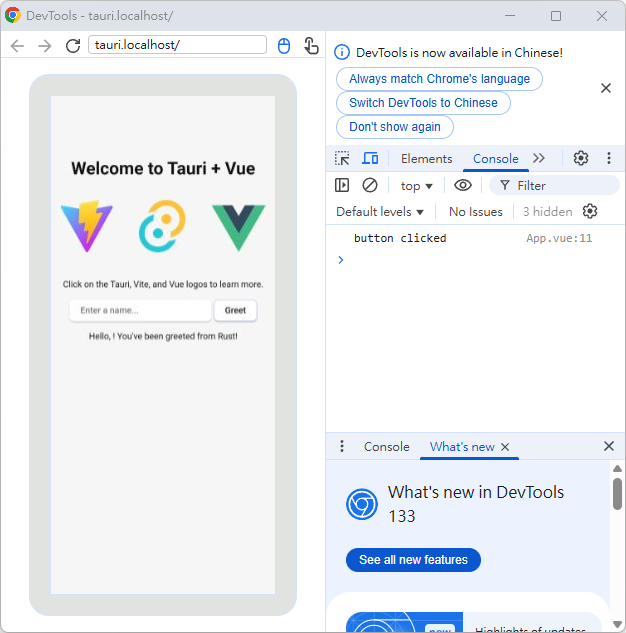Click the drawer scrollbar thumb
The height and width of the screenshot is (633, 626).
coord(617,494)
